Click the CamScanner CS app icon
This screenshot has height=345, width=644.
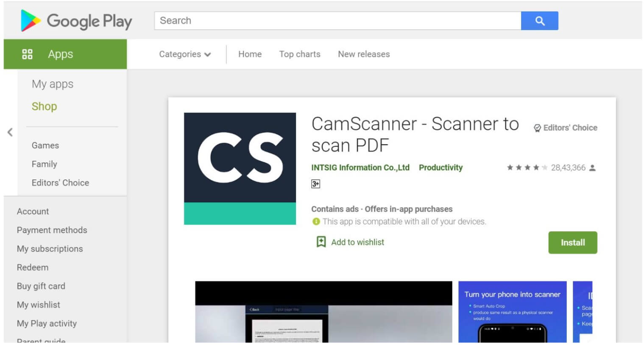coord(240,168)
